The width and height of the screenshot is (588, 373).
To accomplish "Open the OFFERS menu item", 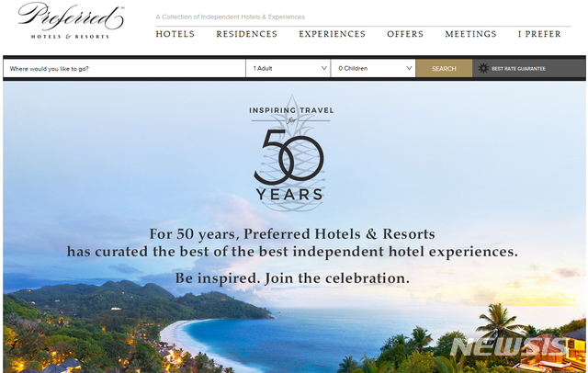I will click(x=405, y=34).
